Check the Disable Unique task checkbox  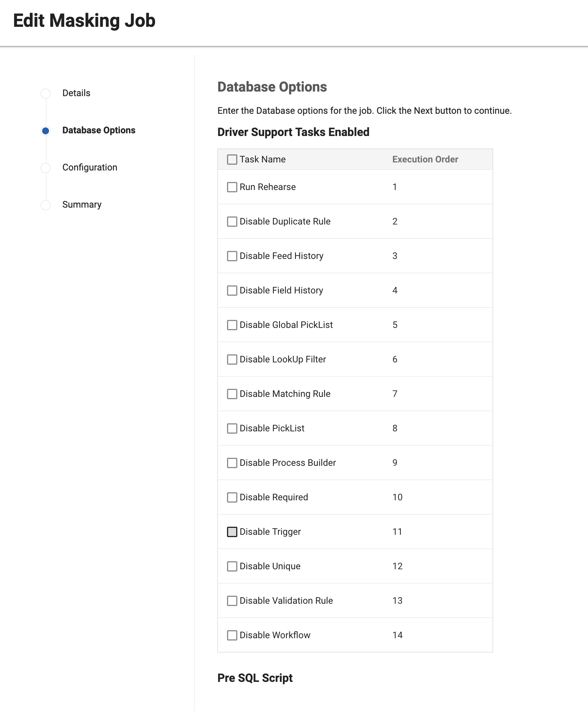pos(232,567)
